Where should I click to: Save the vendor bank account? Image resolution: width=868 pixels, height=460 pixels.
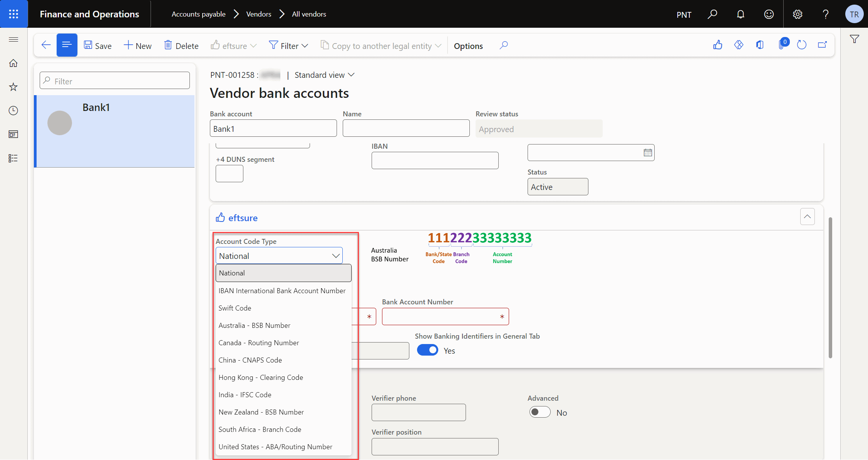pyautogui.click(x=98, y=46)
